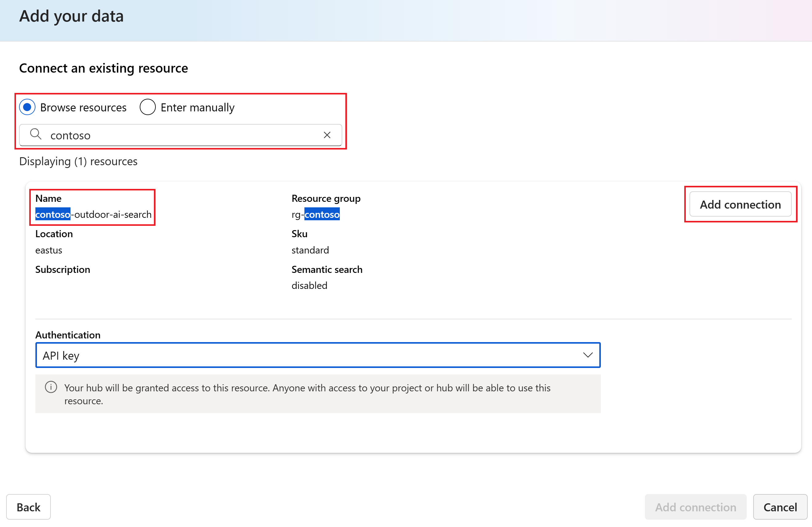Click the Semantic search value disabled

[309, 285]
